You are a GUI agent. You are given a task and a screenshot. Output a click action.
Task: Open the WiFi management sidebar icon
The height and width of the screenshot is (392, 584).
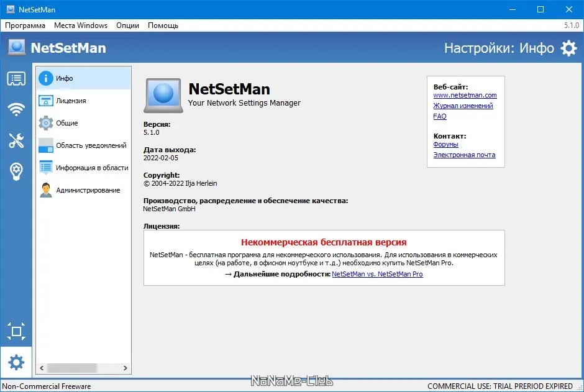click(x=16, y=109)
